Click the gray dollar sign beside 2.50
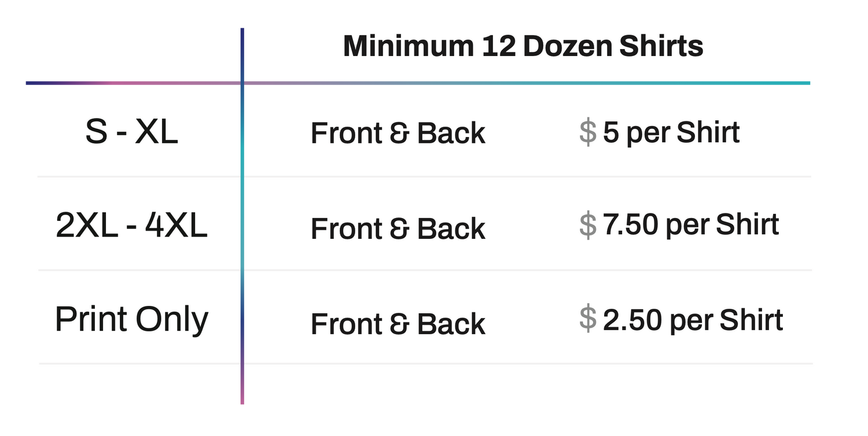This screenshot has height=436, width=868. [588, 320]
